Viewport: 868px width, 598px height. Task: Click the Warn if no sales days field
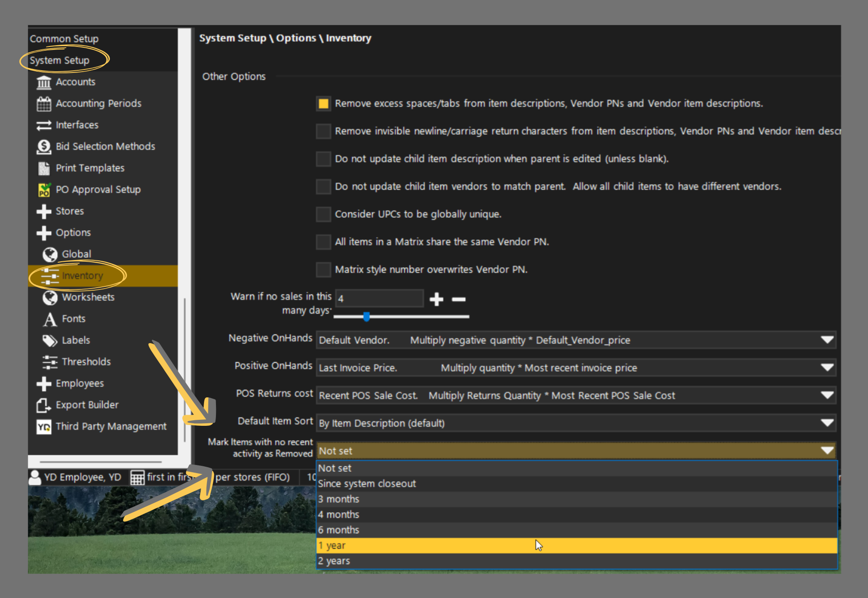[x=379, y=298]
